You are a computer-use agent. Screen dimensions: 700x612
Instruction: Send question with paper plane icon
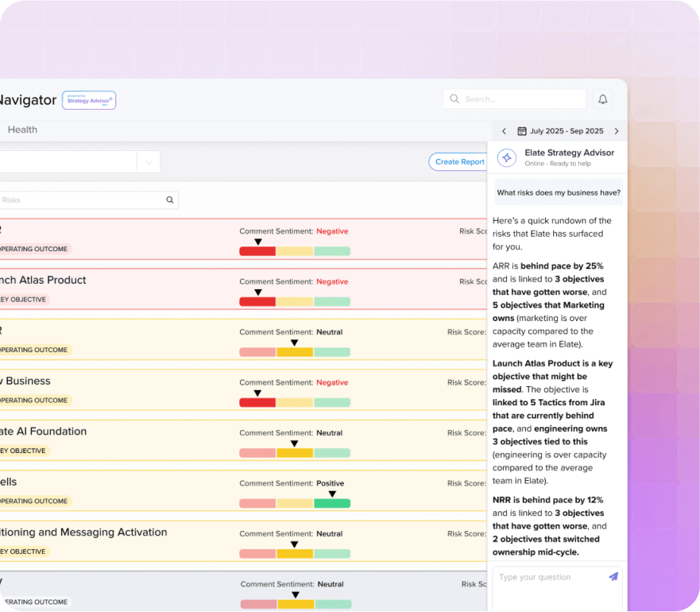pyautogui.click(x=613, y=577)
